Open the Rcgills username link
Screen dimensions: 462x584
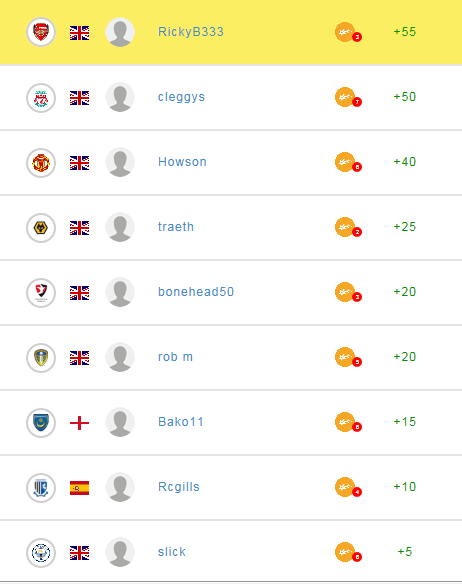coord(179,487)
